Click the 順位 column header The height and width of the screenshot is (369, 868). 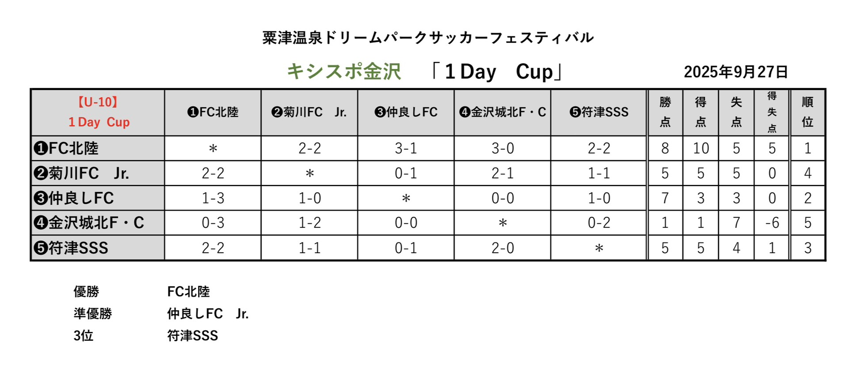click(x=807, y=112)
